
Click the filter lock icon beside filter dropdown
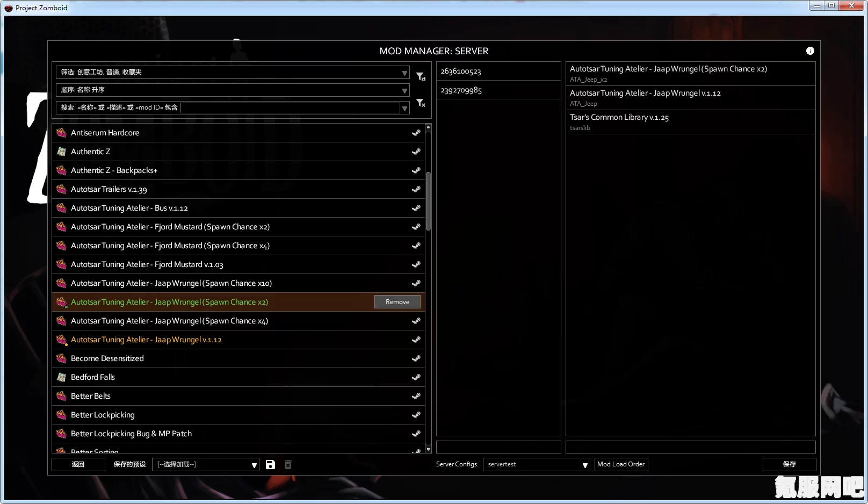point(421,76)
